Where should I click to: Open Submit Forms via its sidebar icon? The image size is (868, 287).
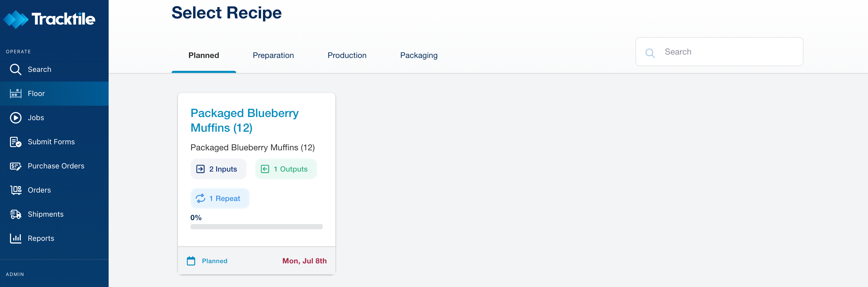[15, 142]
